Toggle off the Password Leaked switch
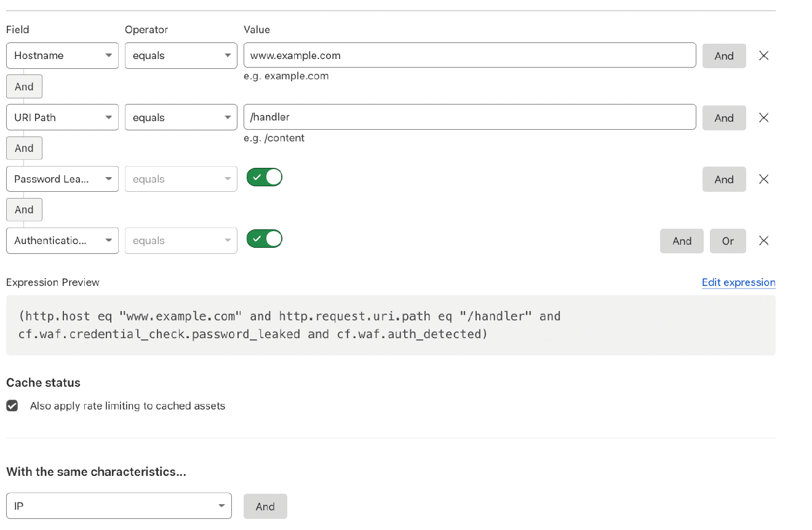 265,177
